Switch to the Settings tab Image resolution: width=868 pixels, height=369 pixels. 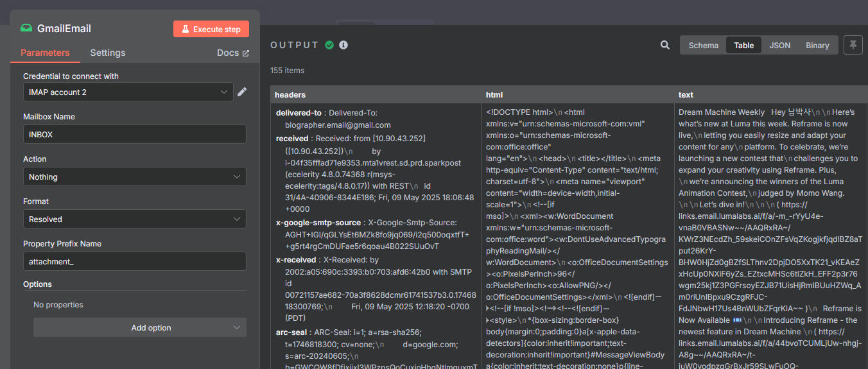point(108,53)
